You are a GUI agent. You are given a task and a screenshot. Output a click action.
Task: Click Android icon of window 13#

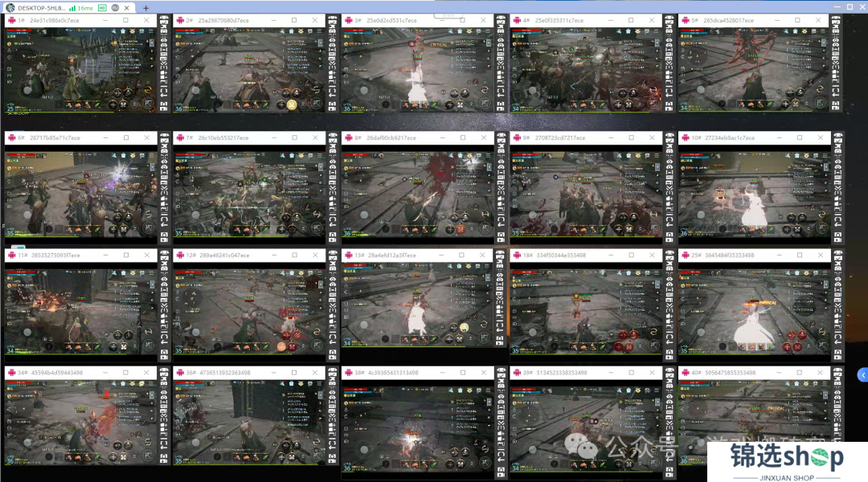348,255
